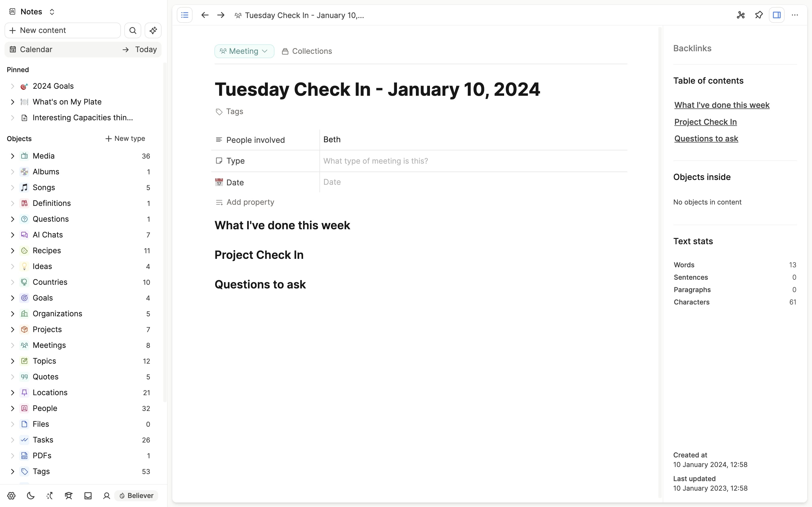Click the search icon in sidebar

133,30
